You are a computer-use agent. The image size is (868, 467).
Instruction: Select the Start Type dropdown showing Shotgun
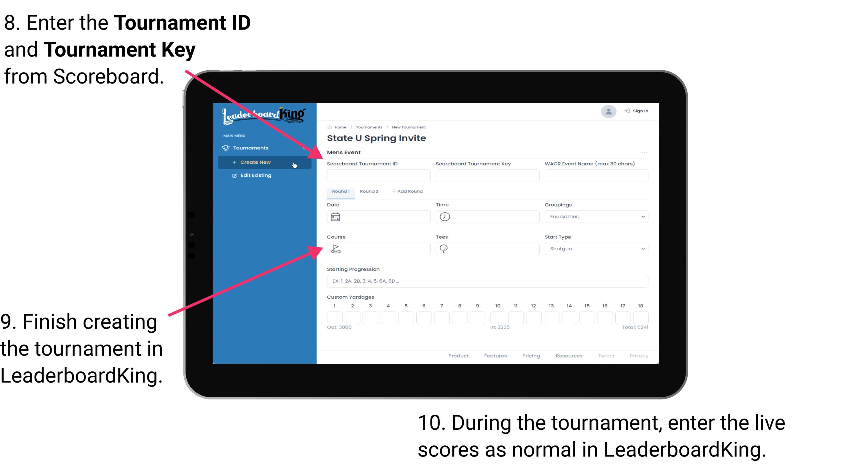click(596, 248)
